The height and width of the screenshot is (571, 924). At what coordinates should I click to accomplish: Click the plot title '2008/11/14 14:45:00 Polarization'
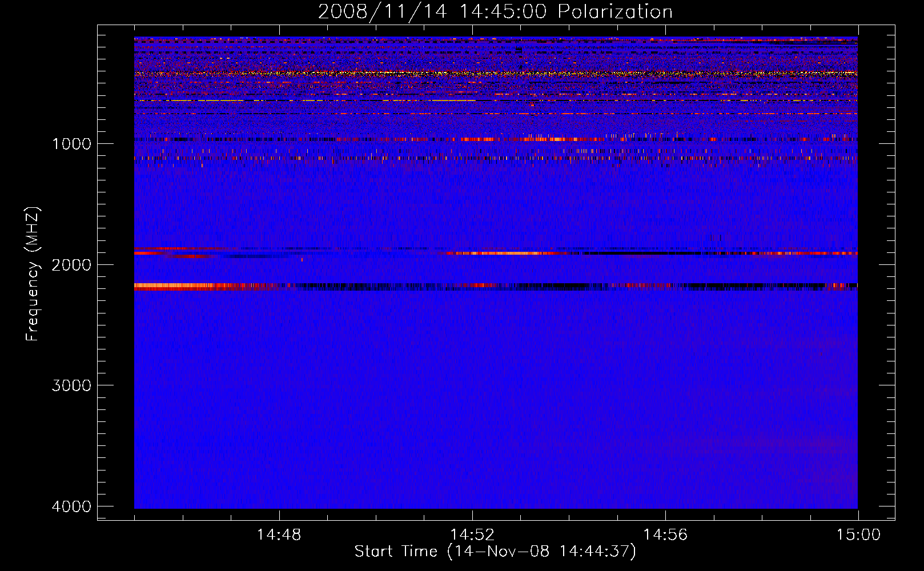click(495, 12)
